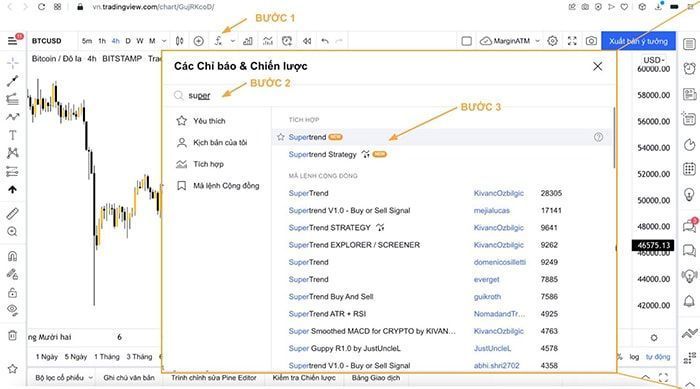Select the text annotation tool
The image size is (700, 389).
pos(12,135)
